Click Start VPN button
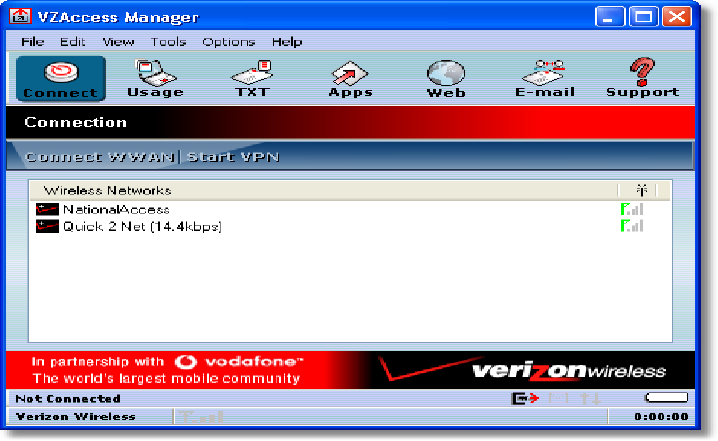 tap(233, 157)
